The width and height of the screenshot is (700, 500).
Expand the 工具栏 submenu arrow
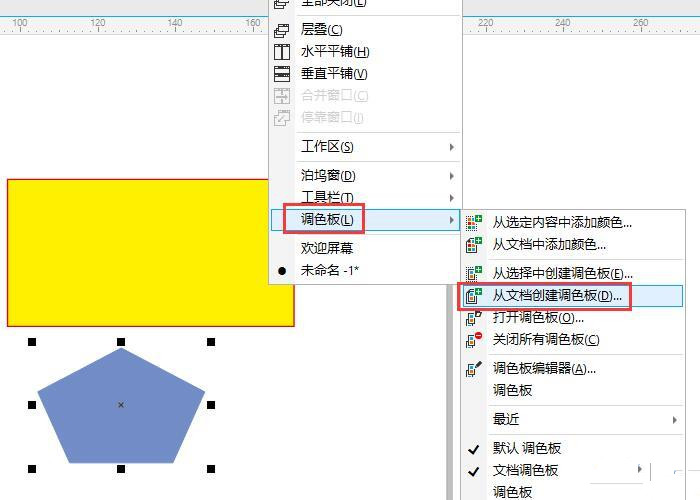pyautogui.click(x=452, y=198)
